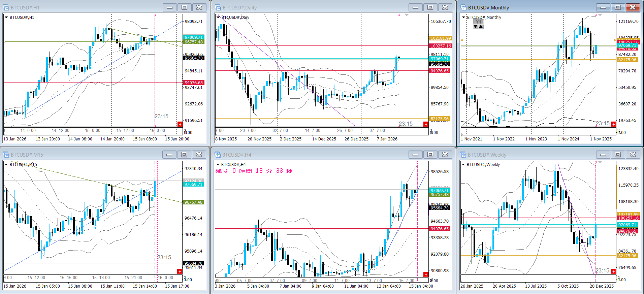This screenshot has height=294, width=644.
Task: Click the chart icon in BTCUSD#,M15 title bar
Action: (6, 155)
